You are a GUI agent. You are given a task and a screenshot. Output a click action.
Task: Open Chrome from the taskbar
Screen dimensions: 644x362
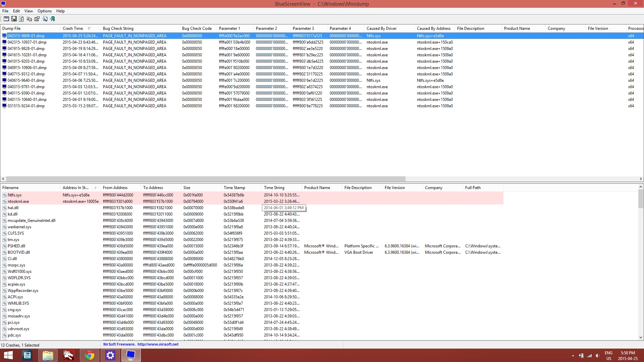[89, 355]
